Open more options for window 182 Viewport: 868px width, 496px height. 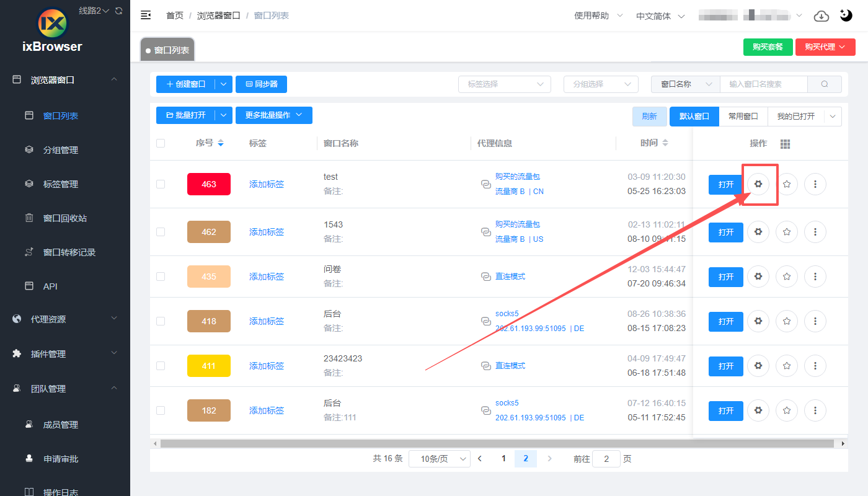815,410
